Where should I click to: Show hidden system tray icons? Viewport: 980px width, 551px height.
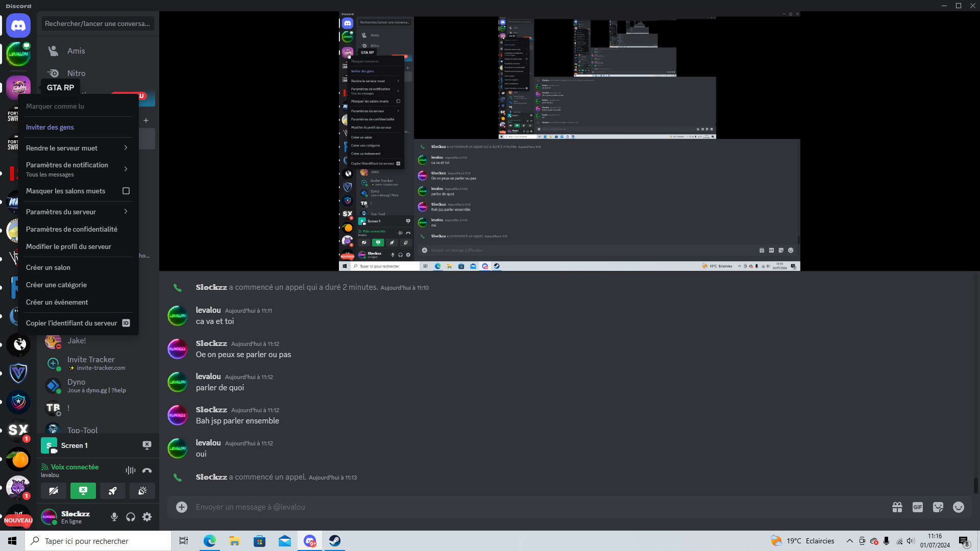click(x=850, y=541)
